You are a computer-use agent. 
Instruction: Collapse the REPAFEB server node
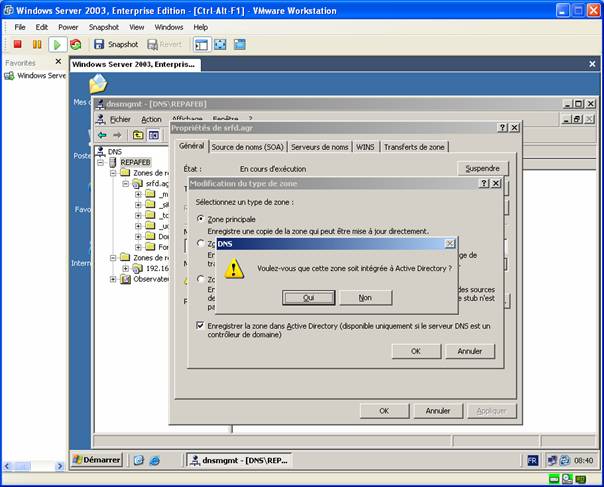tap(101, 163)
